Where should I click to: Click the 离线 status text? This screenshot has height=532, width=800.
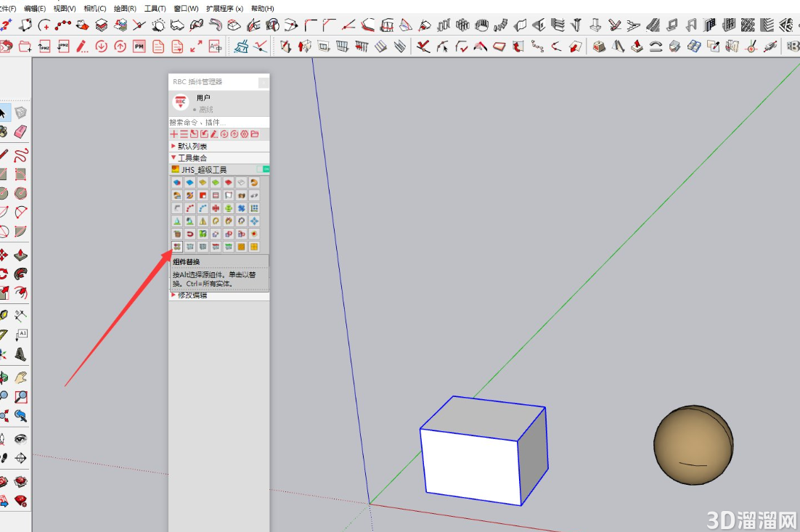click(x=206, y=110)
